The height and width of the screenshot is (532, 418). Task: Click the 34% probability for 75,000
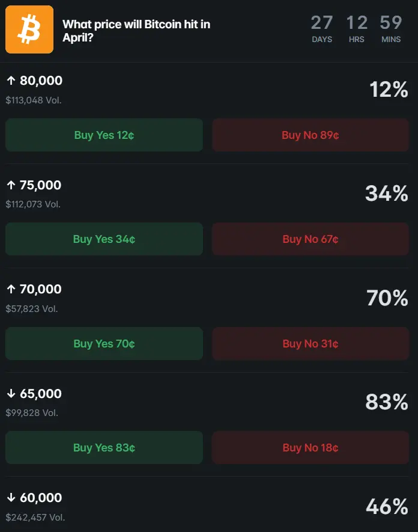coord(387,194)
